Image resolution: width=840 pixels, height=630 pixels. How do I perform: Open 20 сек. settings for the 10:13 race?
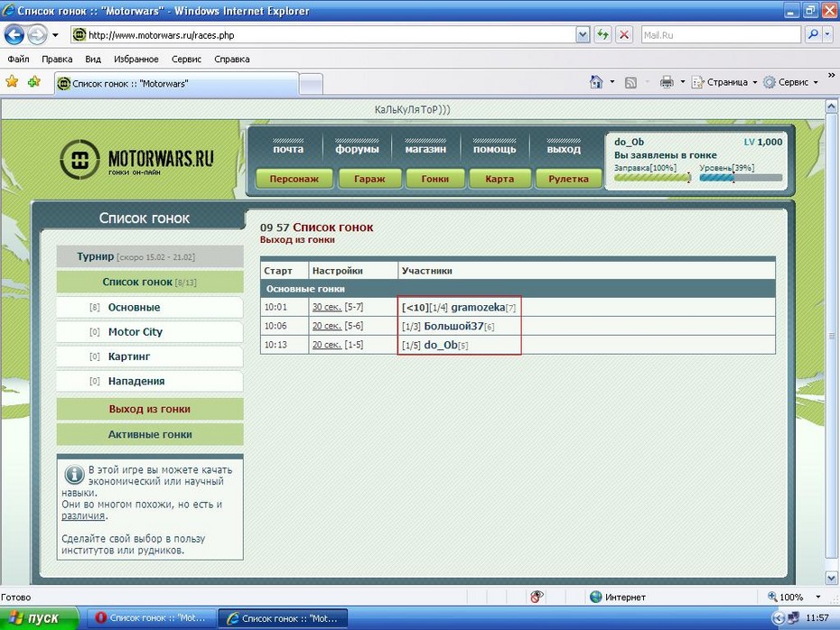pyautogui.click(x=327, y=345)
